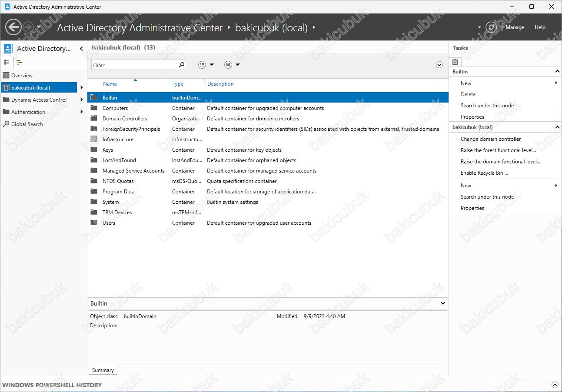Select the 'Managed Service Accounts' name text
The width and height of the screenshot is (562, 392).
click(x=133, y=171)
